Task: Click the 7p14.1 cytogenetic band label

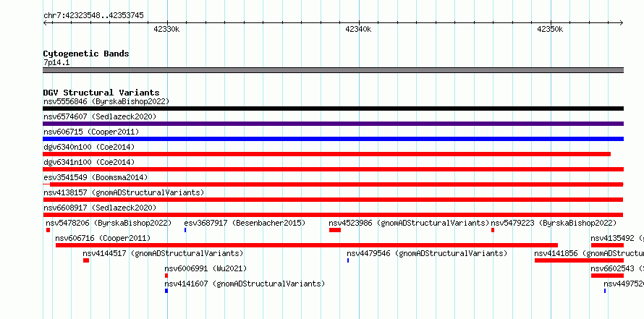Action: coord(56,62)
